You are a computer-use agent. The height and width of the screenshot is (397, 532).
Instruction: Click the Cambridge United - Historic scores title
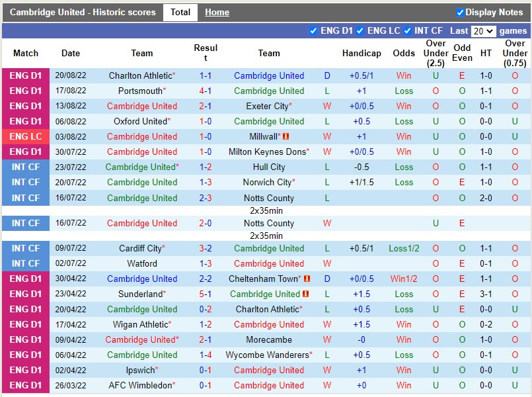point(83,13)
